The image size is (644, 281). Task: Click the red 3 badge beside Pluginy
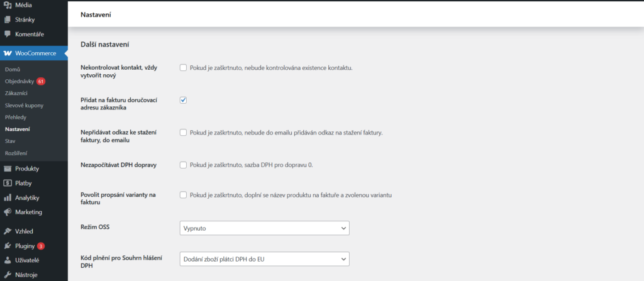point(41,246)
